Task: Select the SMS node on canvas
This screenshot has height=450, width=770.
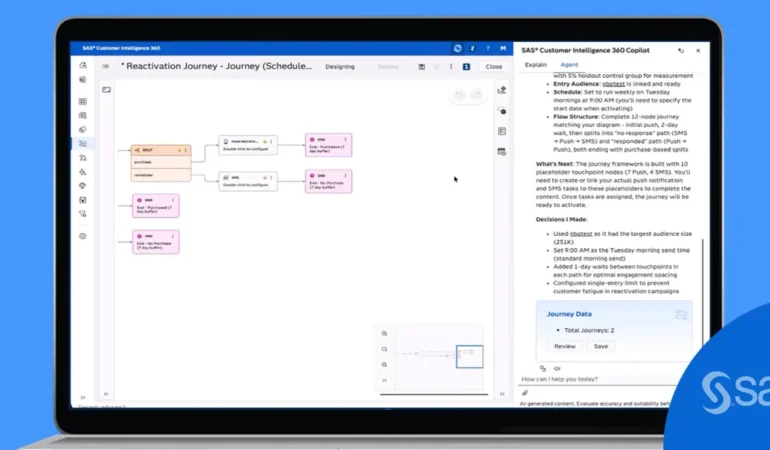Action: (248, 181)
